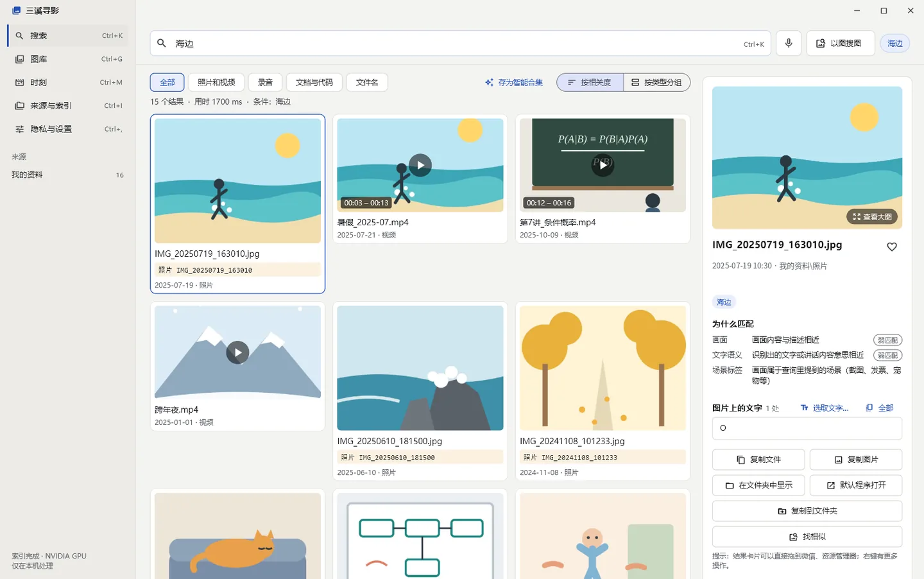This screenshot has height=579, width=924.
Task: Click the microphone voice search icon
Action: tap(789, 43)
